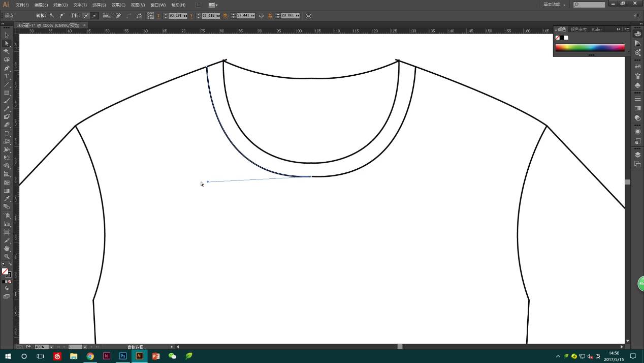Open the Color panel icon in dock
Viewport: 644px width, 363px height.
(x=638, y=34)
